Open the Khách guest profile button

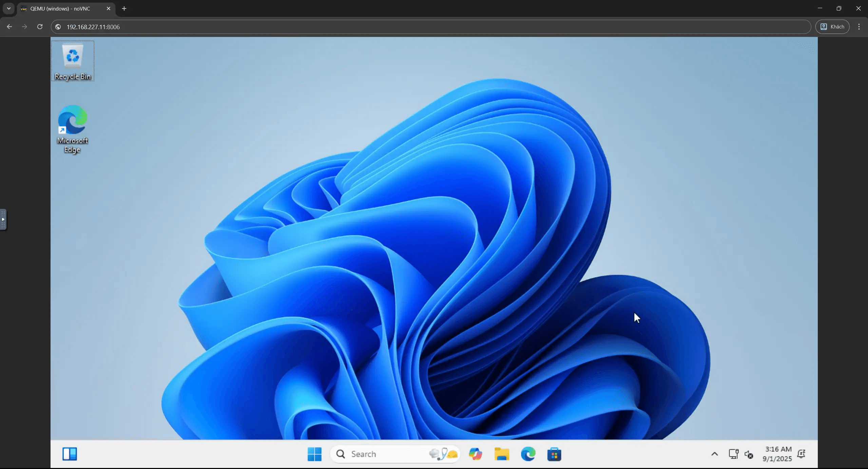[832, 27]
